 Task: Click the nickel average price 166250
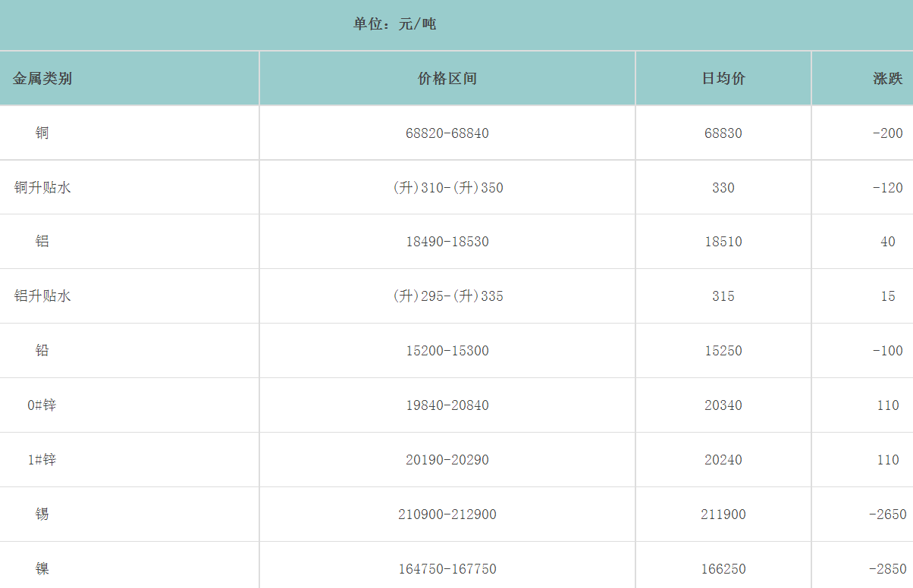(x=723, y=569)
